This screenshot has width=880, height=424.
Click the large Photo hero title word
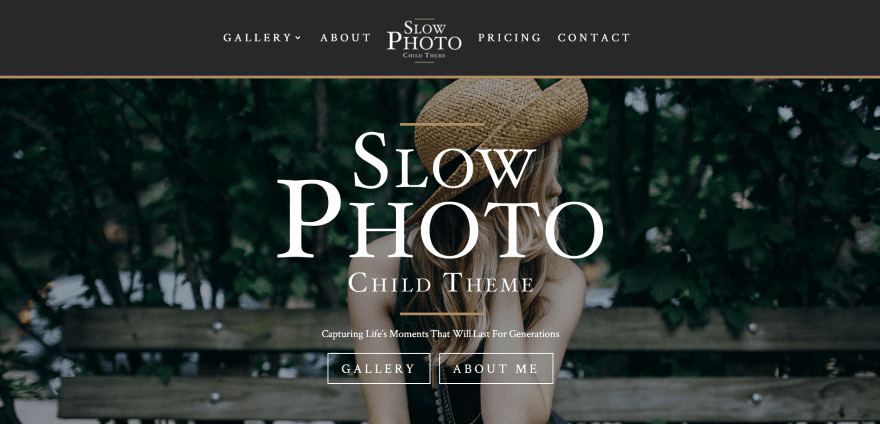[x=440, y=220]
